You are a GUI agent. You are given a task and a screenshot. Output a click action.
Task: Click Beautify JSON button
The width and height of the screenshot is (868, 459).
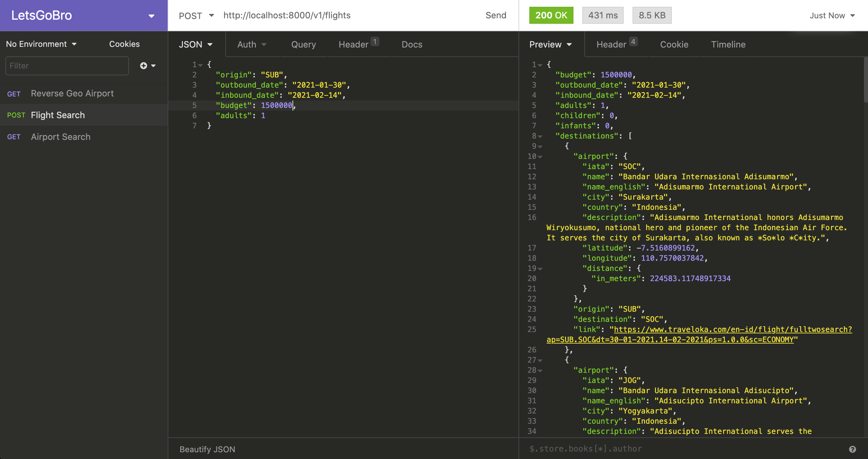(207, 449)
